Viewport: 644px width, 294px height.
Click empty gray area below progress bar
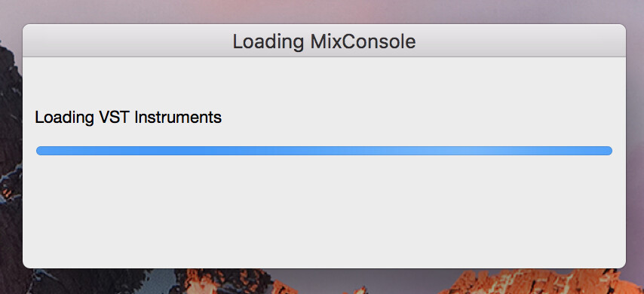click(324, 210)
